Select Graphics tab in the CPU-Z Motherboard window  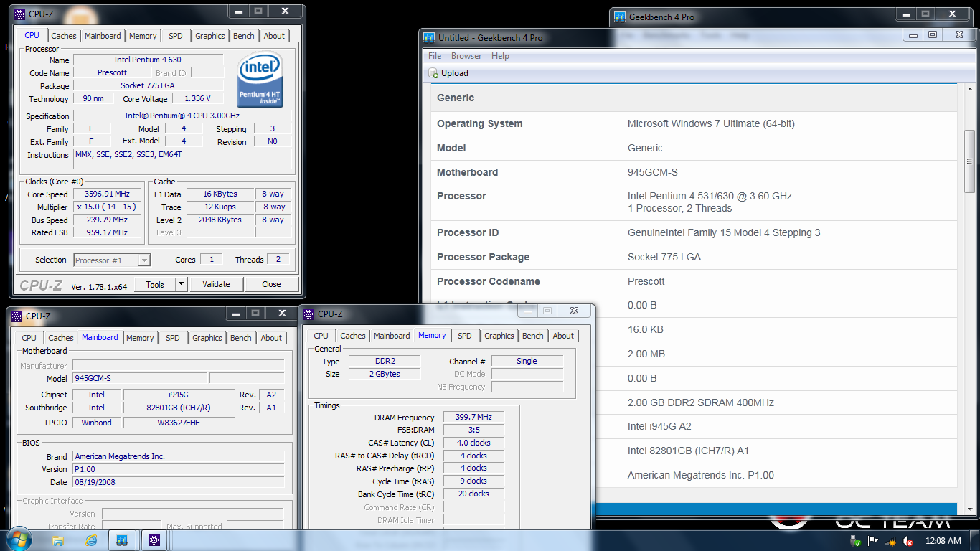pyautogui.click(x=207, y=338)
